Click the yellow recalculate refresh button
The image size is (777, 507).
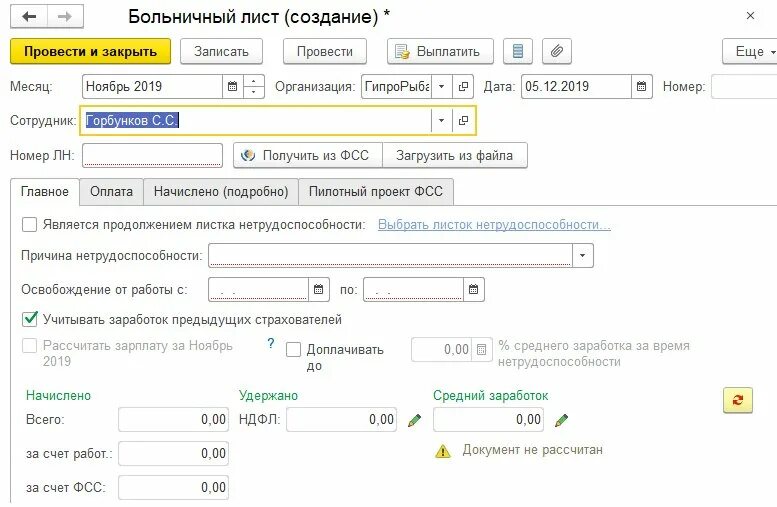(737, 400)
